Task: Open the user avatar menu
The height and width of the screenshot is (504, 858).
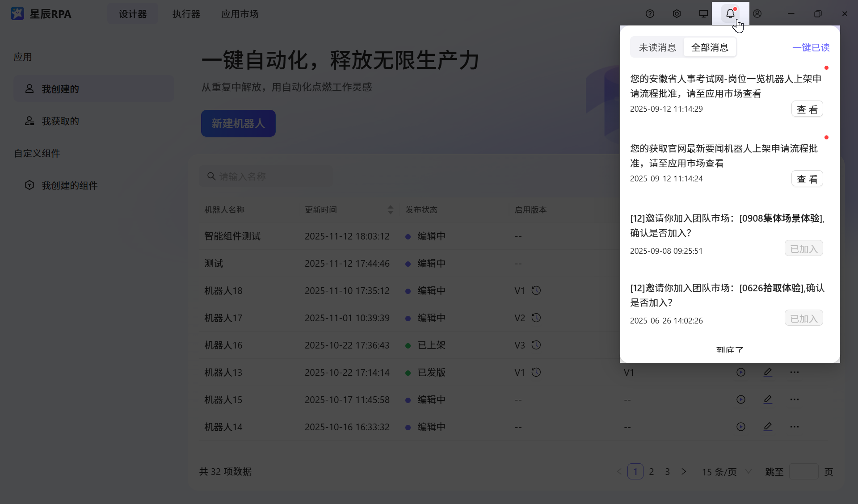Action: (757, 13)
